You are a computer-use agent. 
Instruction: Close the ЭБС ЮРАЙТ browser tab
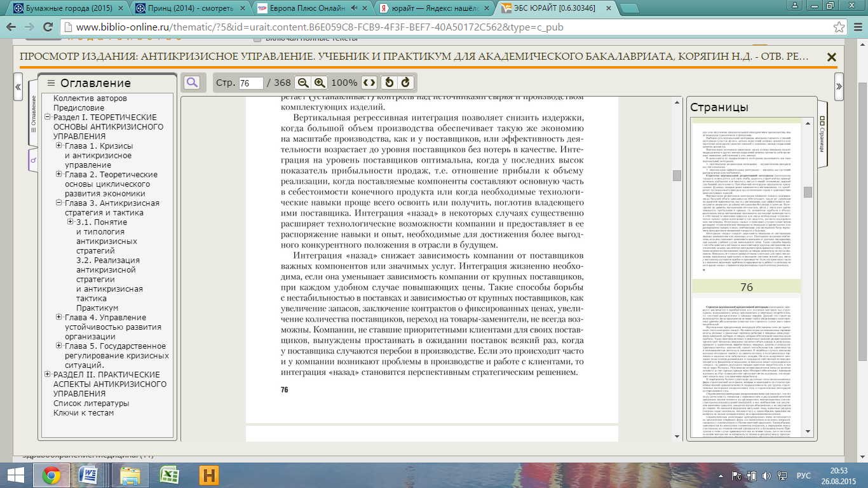point(609,9)
